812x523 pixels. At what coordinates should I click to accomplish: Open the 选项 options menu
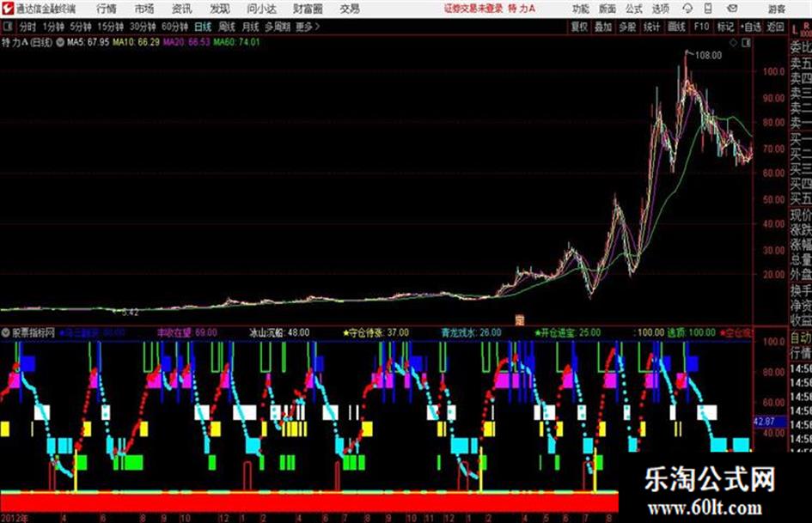pyautogui.click(x=661, y=9)
